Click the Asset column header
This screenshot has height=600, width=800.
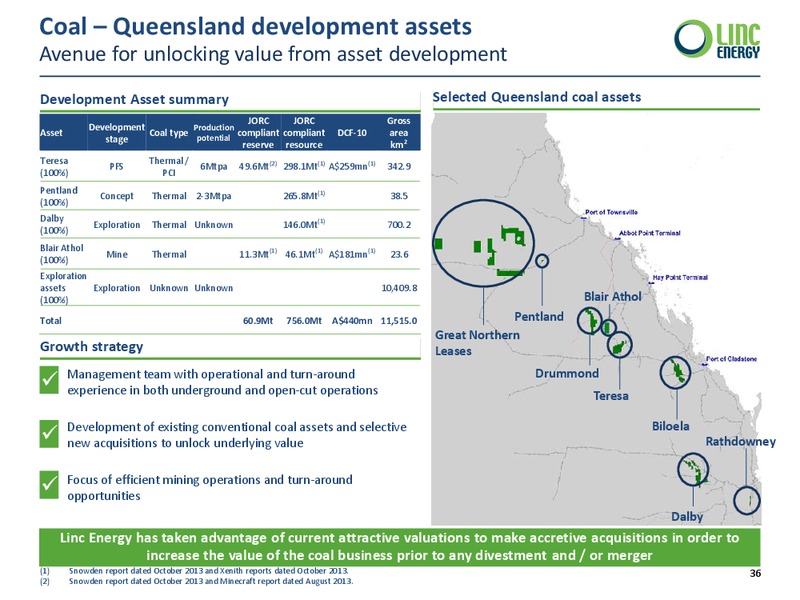pos(51,133)
